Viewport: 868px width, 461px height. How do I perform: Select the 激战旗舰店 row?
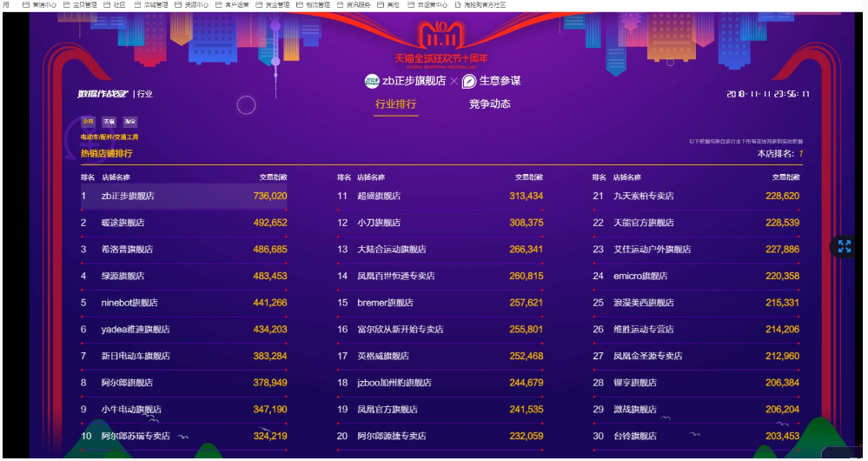pyautogui.click(x=696, y=409)
